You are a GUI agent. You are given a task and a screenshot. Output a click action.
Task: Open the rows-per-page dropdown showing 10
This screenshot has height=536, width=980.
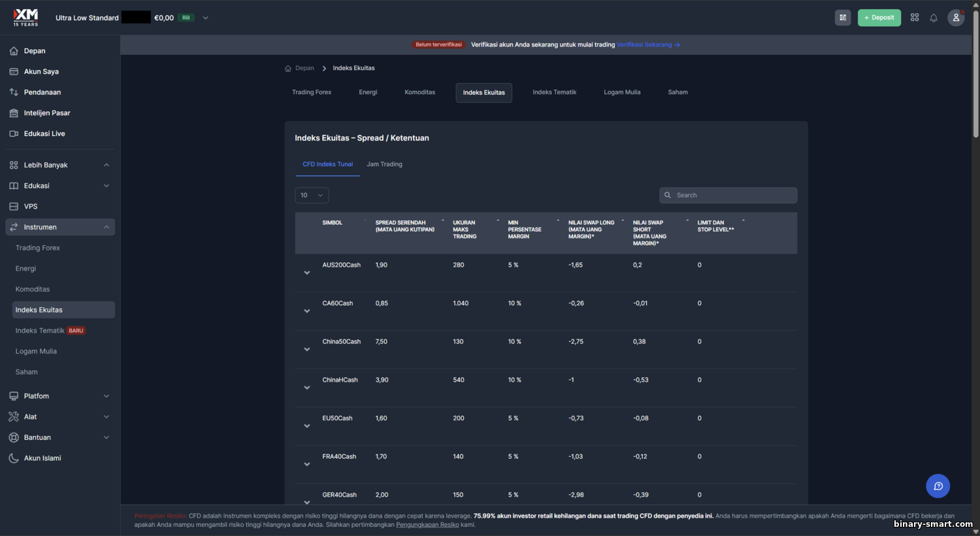[312, 195]
